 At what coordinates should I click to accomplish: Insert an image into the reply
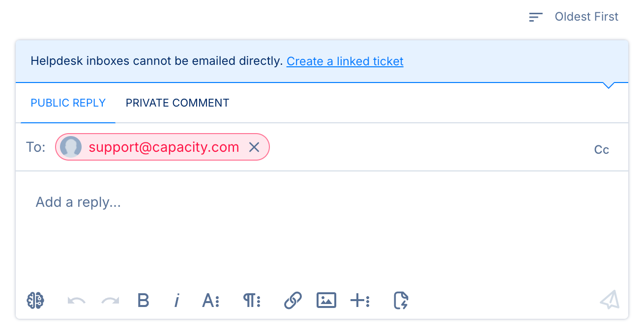point(326,300)
